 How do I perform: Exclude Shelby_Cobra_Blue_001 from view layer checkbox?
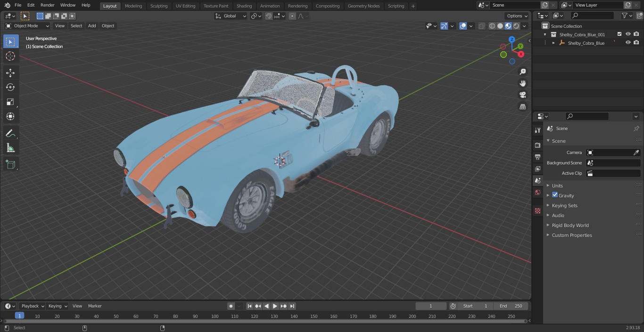619,34
